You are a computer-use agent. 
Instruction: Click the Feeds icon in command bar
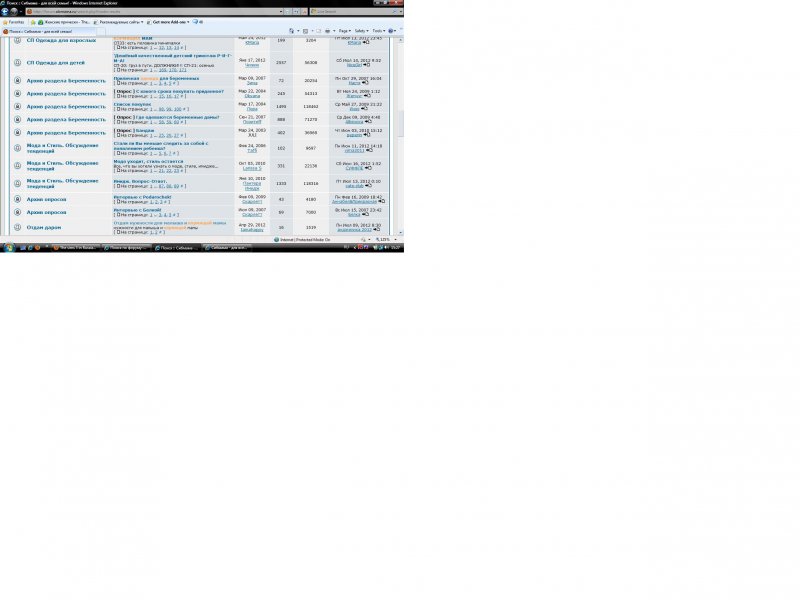(x=306, y=31)
